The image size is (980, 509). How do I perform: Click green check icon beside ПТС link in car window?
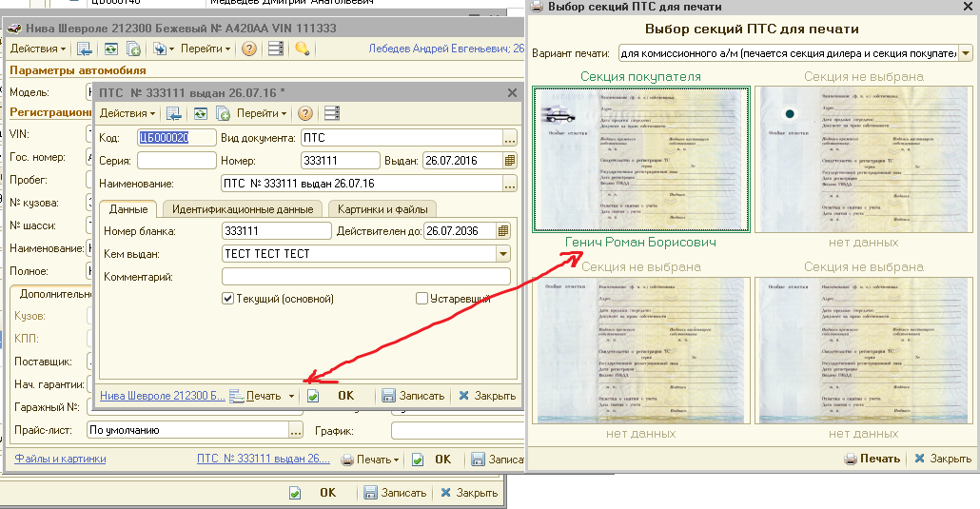[x=418, y=460]
